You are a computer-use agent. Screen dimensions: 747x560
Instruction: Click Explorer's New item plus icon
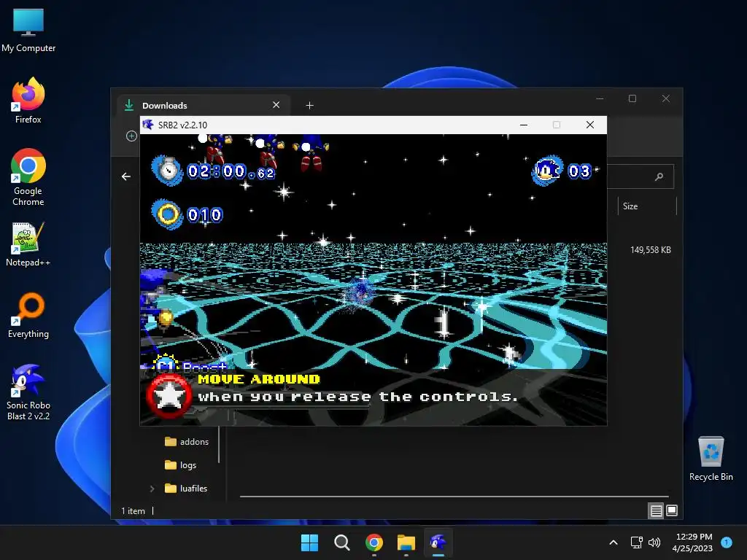pyautogui.click(x=131, y=136)
